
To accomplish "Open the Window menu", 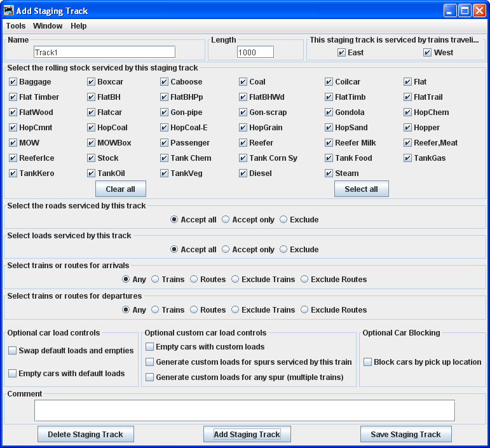I will tap(48, 26).
